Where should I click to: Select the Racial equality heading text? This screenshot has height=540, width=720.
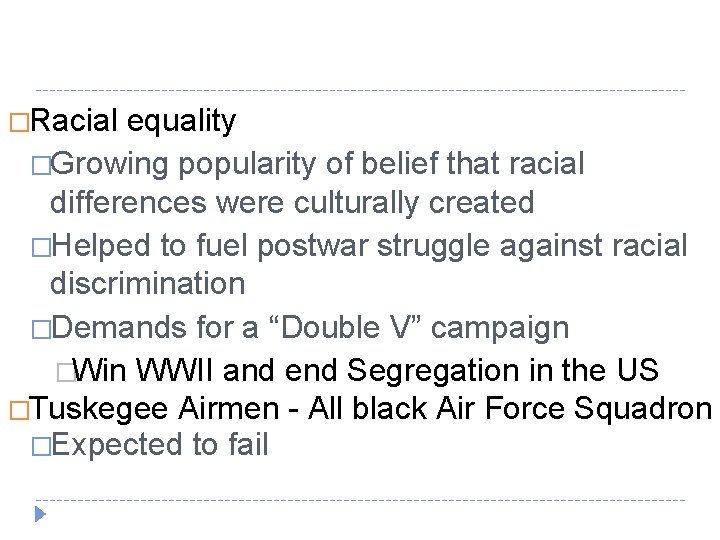[x=133, y=121]
